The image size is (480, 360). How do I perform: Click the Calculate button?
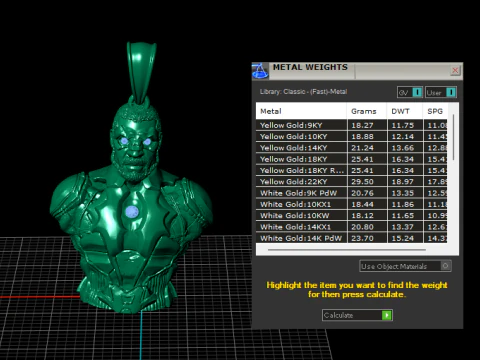click(357, 315)
